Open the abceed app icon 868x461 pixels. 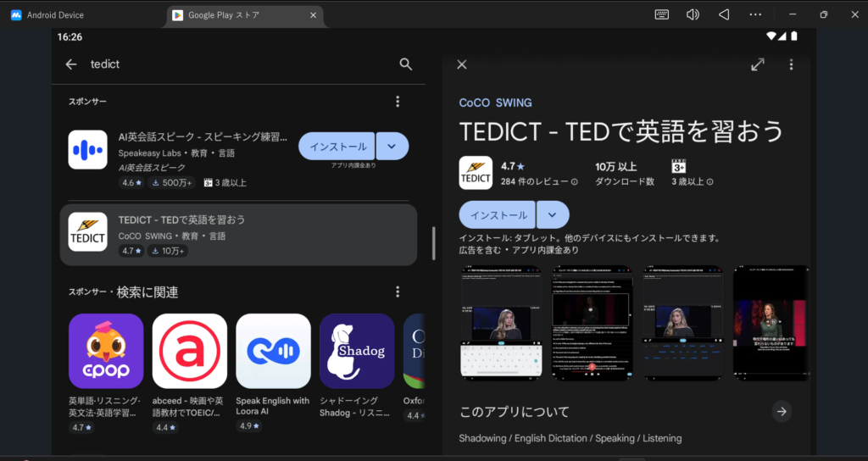[189, 351]
